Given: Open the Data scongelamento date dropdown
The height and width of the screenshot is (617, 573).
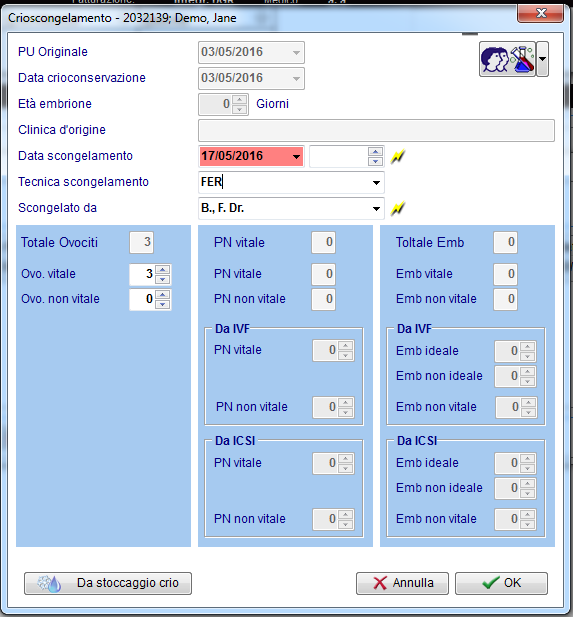Looking at the screenshot, I should 296,157.
